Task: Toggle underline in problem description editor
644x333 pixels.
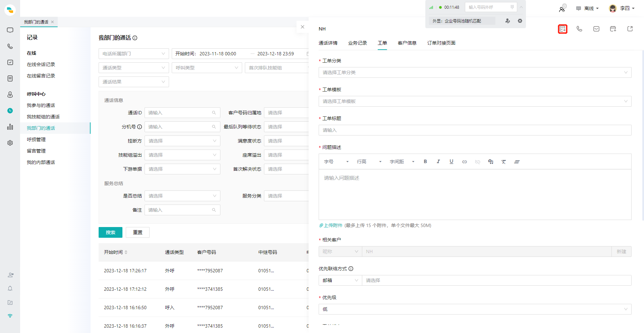Action: [451, 162]
